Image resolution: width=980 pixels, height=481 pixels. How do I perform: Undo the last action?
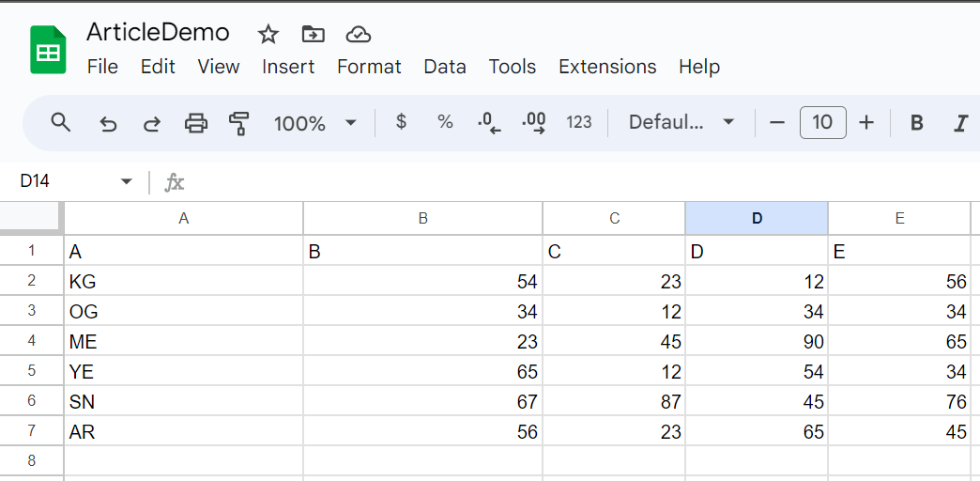(x=108, y=123)
